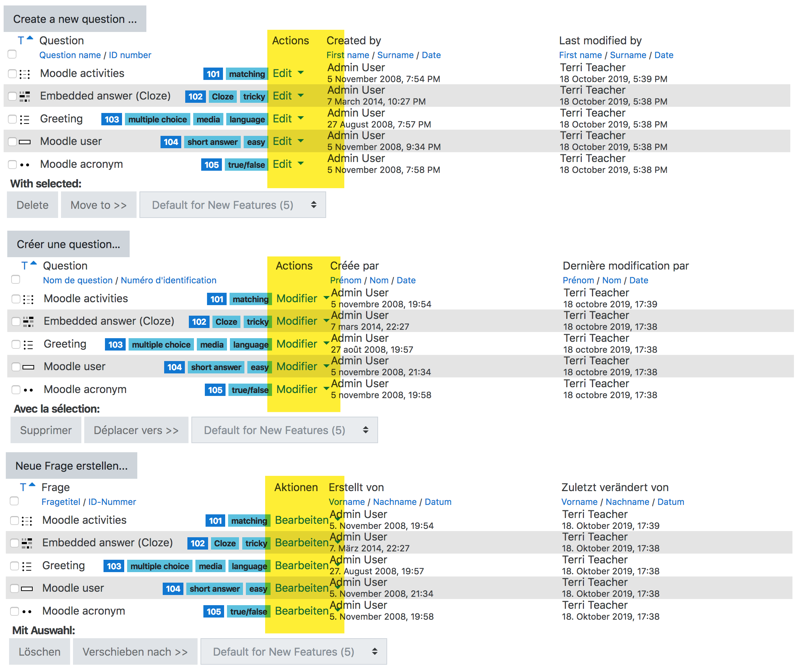Click the easy tag in German Moodle user row
The image size is (799, 672).
(x=258, y=588)
